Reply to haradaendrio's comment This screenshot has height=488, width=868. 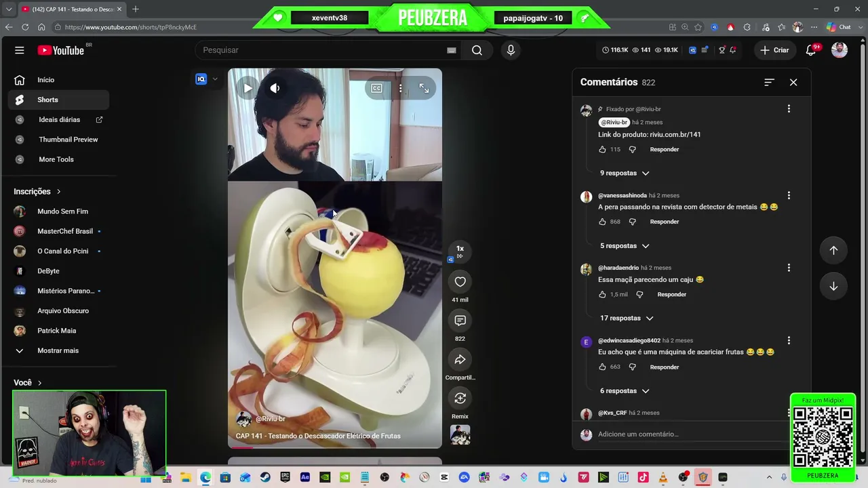[672, 294]
